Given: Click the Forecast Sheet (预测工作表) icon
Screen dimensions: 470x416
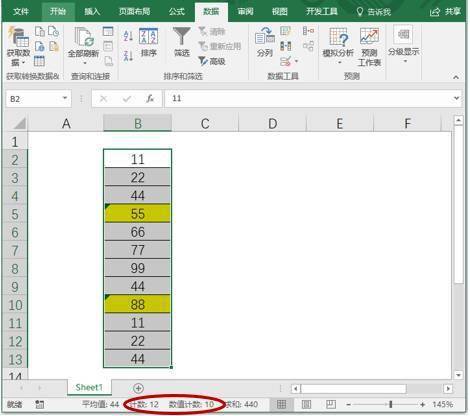Looking at the screenshot, I should [369, 47].
